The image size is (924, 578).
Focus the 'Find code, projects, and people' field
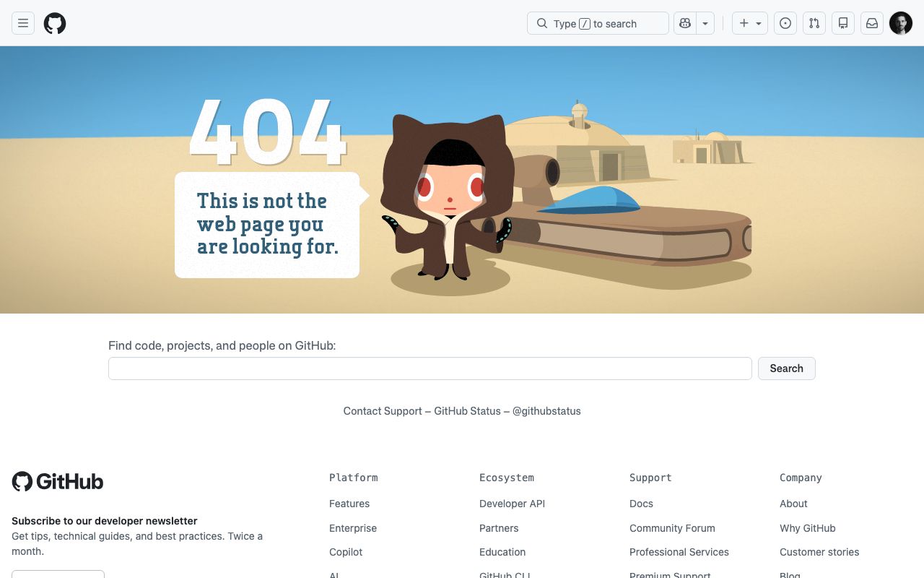click(x=430, y=368)
